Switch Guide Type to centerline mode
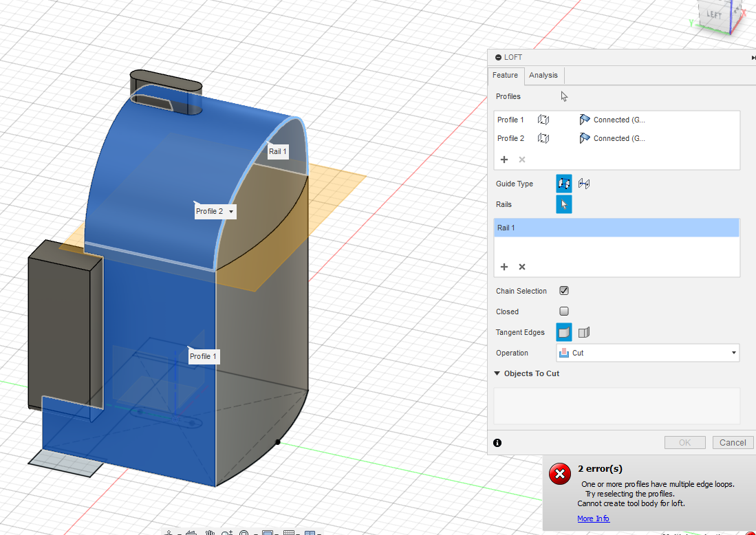This screenshot has width=756, height=535. (583, 184)
